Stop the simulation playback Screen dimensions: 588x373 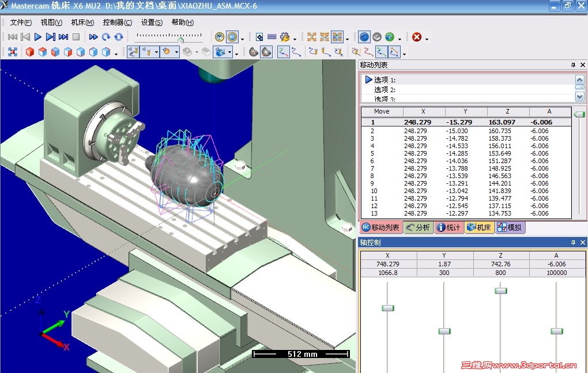[x=76, y=37]
